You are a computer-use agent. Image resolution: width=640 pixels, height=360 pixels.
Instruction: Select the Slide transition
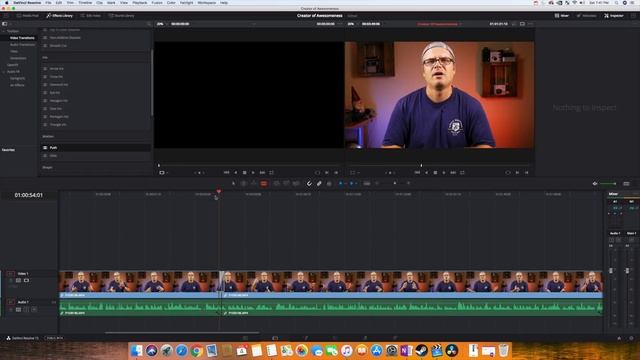tap(96, 156)
